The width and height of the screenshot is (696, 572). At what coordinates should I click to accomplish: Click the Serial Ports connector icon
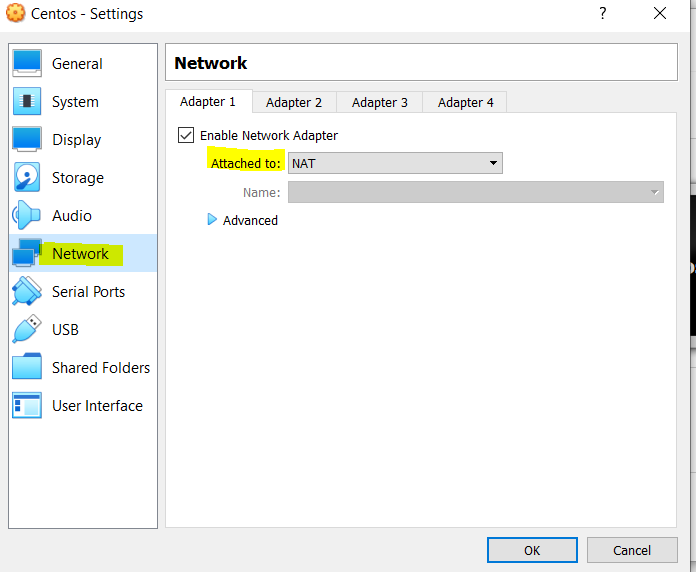tap(27, 291)
